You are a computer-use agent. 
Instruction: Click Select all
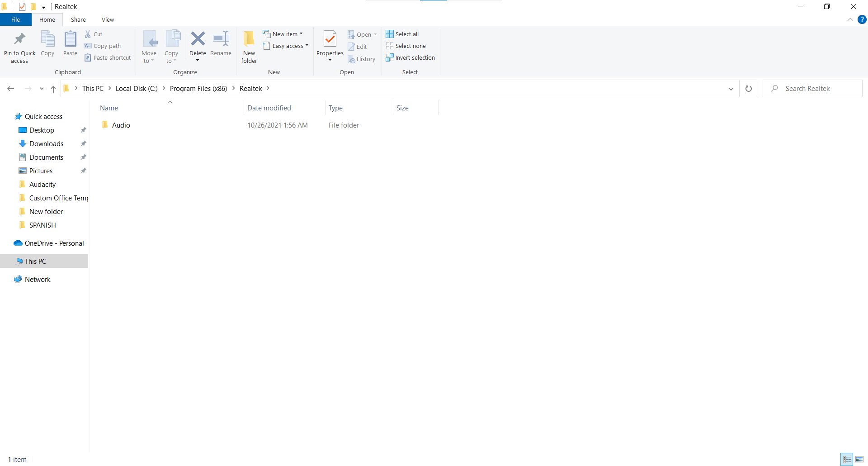[402, 34]
